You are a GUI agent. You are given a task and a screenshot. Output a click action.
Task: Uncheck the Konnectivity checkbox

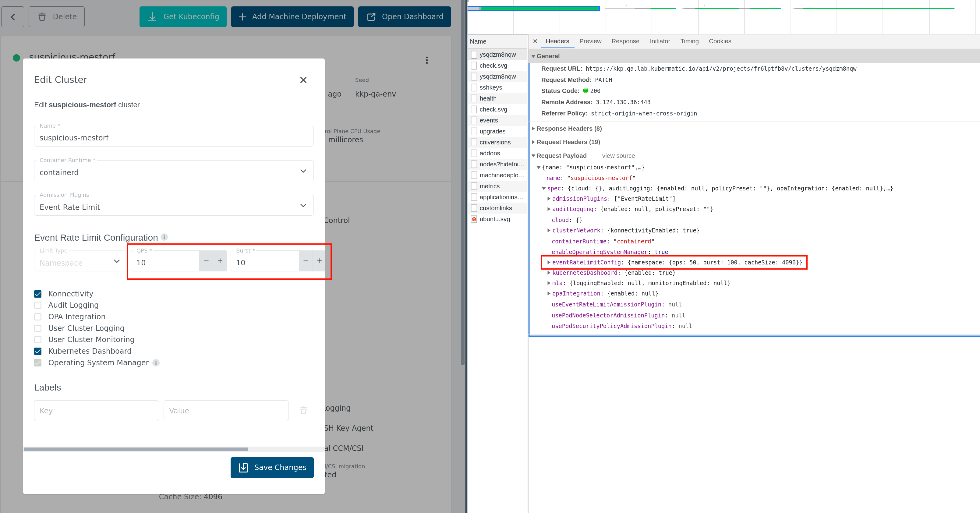point(38,294)
